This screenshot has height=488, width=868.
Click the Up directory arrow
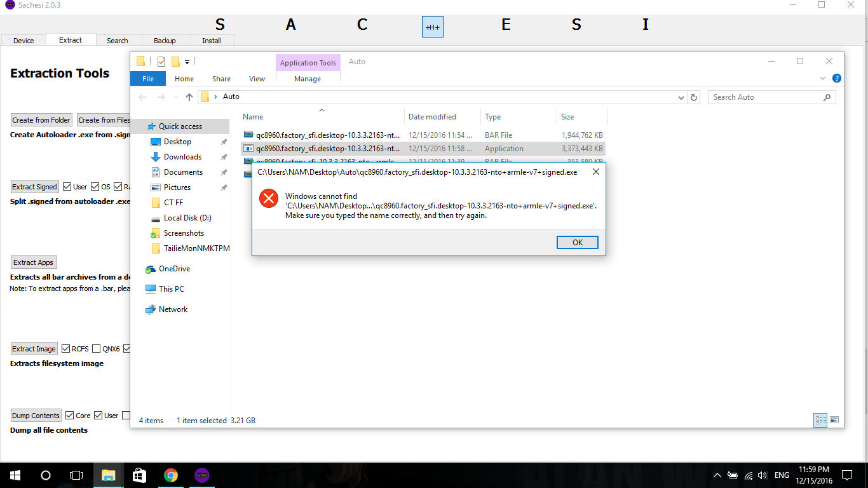coord(189,97)
